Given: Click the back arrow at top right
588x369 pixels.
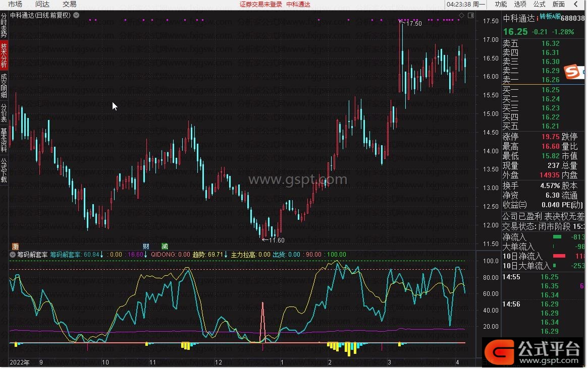Looking at the screenshot, I should click(576, 4).
